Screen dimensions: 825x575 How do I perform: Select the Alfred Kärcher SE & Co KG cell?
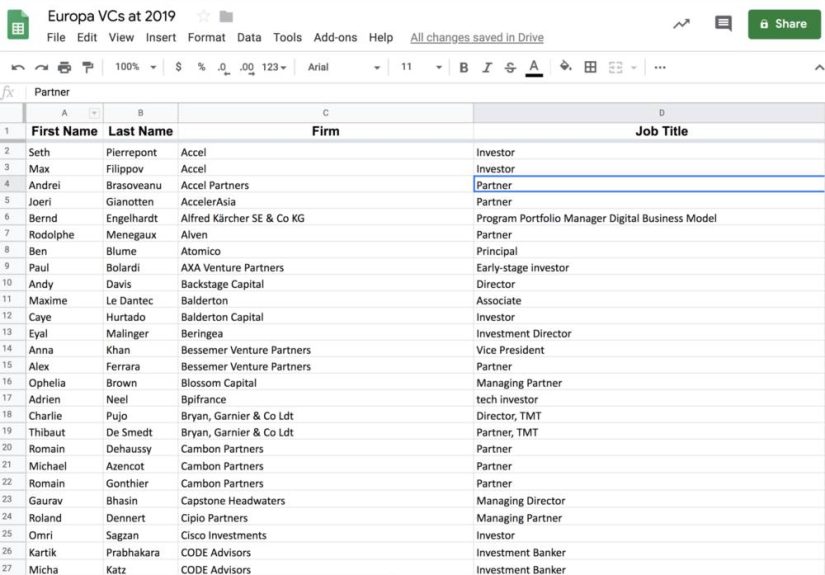tap(326, 218)
